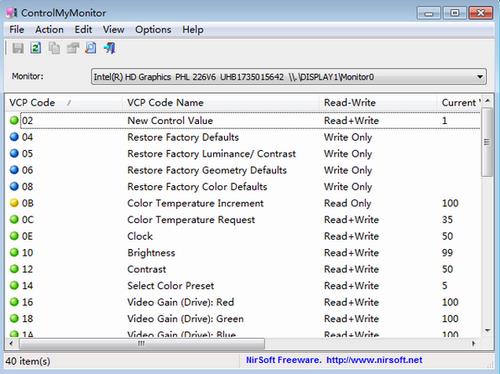Screen dimensions: 500x374
Task: Click the green dot for code 0C
Action: 14,219
